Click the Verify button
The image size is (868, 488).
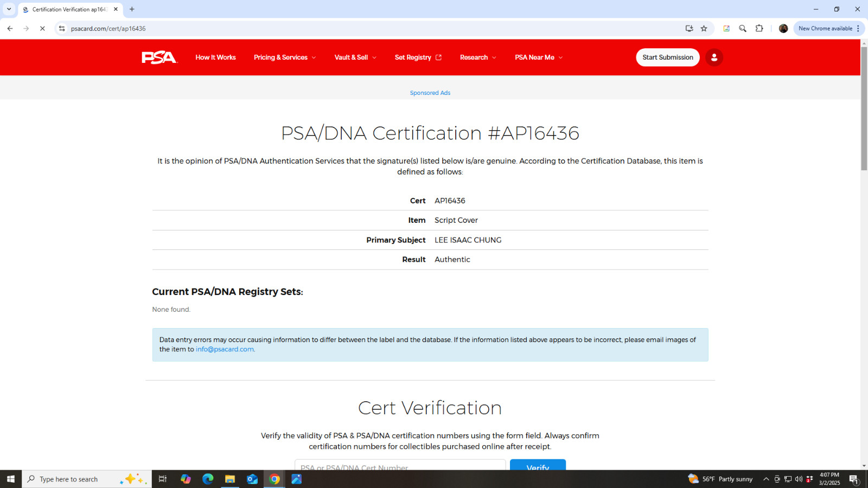click(538, 465)
